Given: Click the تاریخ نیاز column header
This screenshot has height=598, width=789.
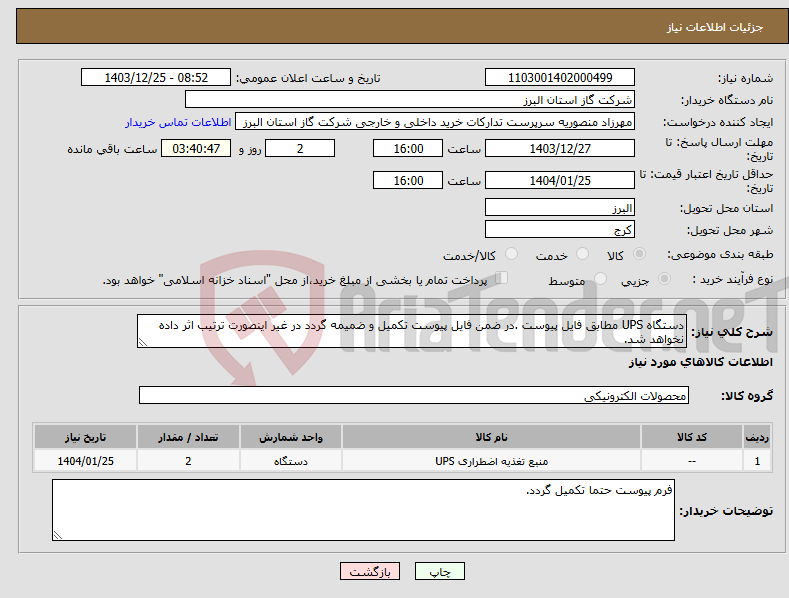Looking at the screenshot, I should (x=86, y=437).
